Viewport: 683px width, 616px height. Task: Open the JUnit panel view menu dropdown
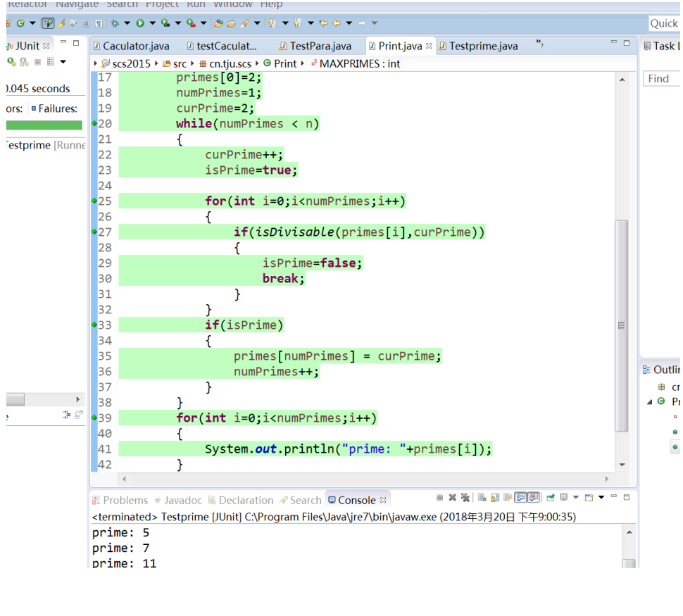pos(63,62)
